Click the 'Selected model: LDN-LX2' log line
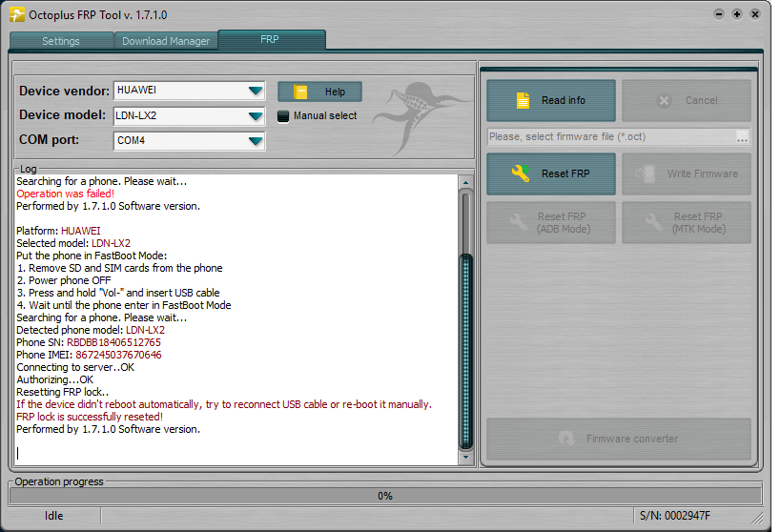The width and height of the screenshot is (781, 532). pyautogui.click(x=73, y=243)
